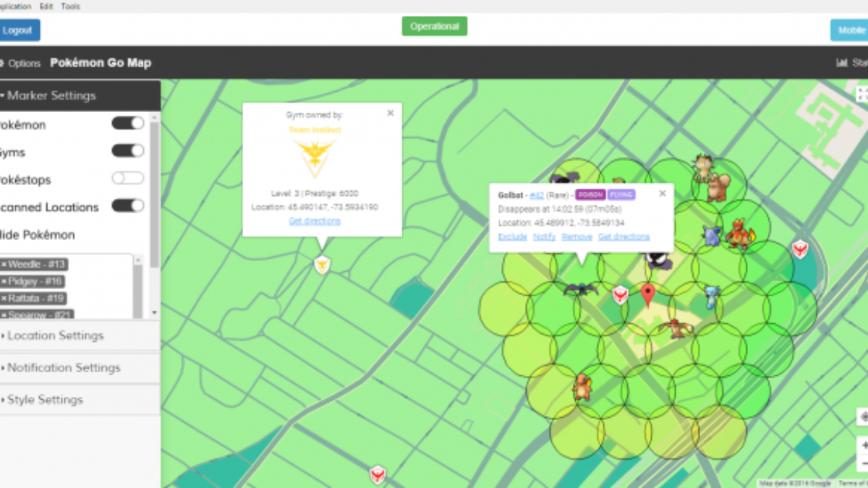
Task: Expand the Style Settings section
Action: [80, 399]
